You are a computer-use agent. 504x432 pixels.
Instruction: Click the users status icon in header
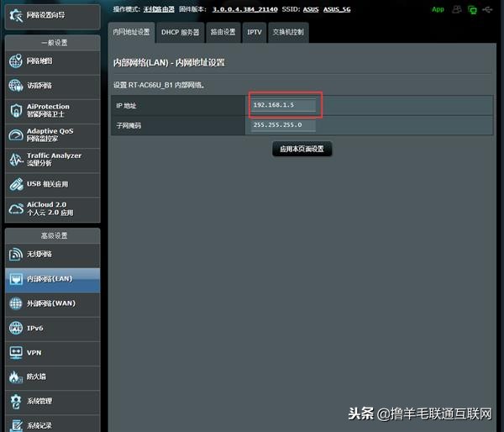456,9
